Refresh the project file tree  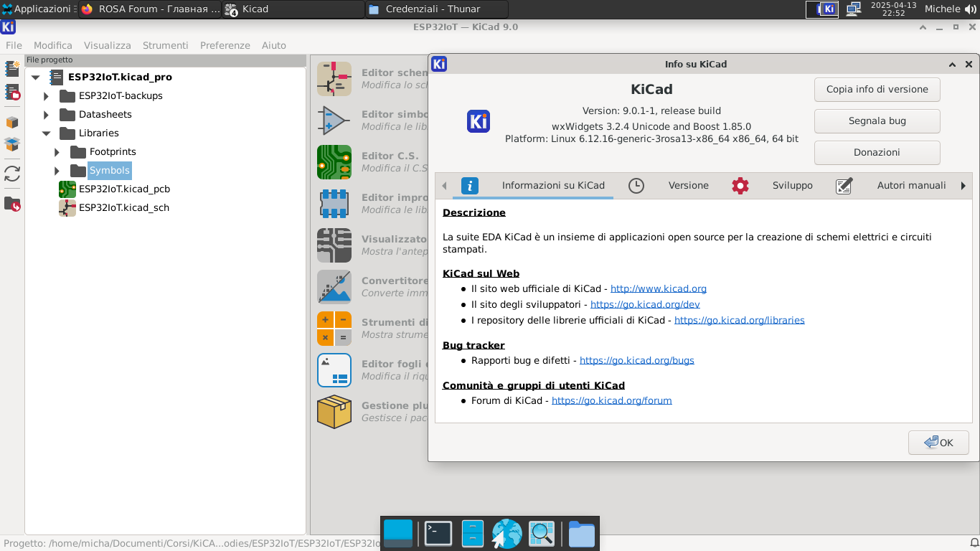[x=12, y=174]
